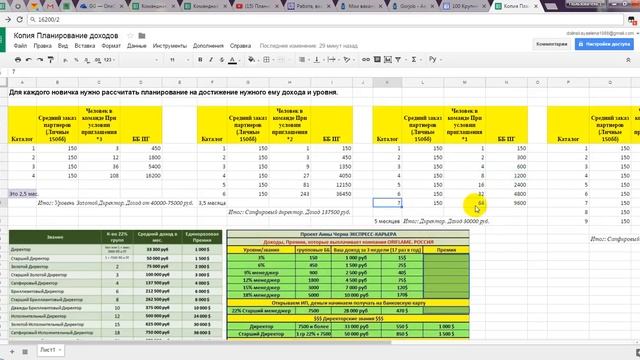Activate the Paint format roller tool

(x=51, y=60)
